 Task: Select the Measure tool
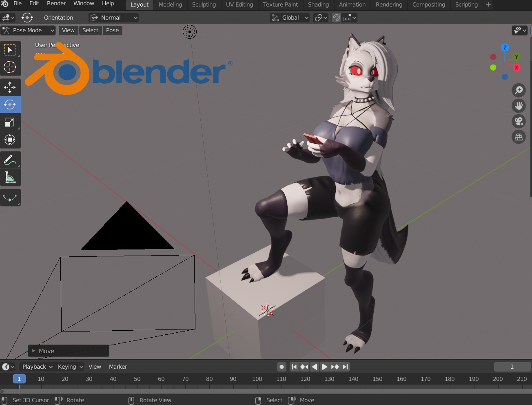[10, 178]
